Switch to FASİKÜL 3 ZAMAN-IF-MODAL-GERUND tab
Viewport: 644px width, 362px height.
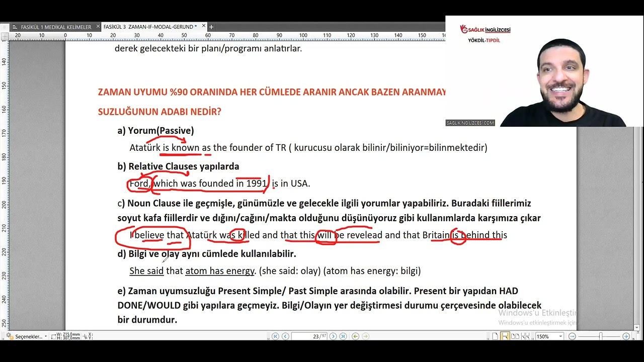coord(154,27)
